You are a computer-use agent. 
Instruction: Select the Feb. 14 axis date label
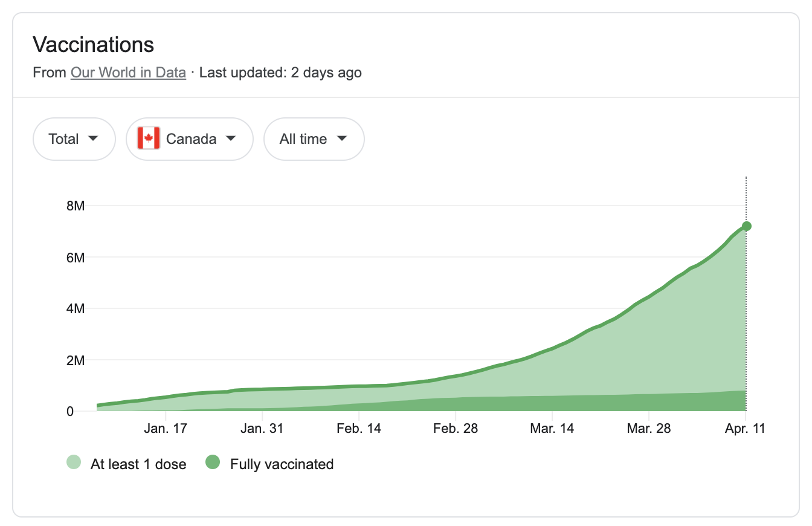tap(359, 429)
